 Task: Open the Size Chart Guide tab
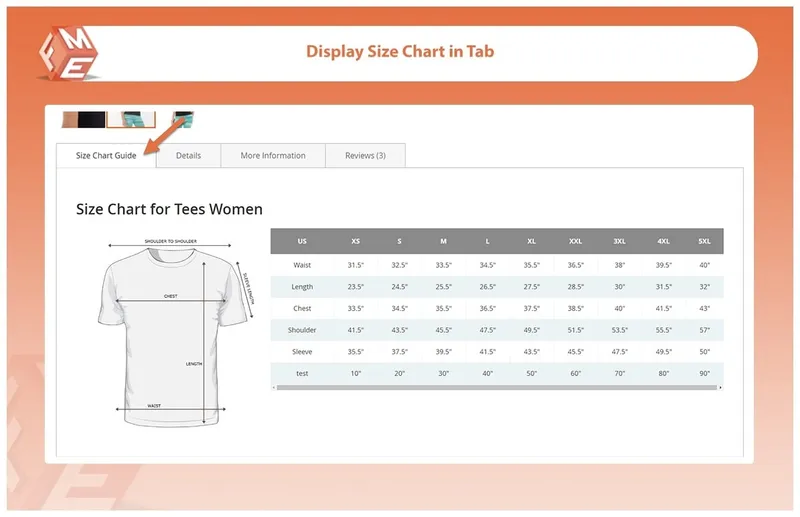coord(106,155)
